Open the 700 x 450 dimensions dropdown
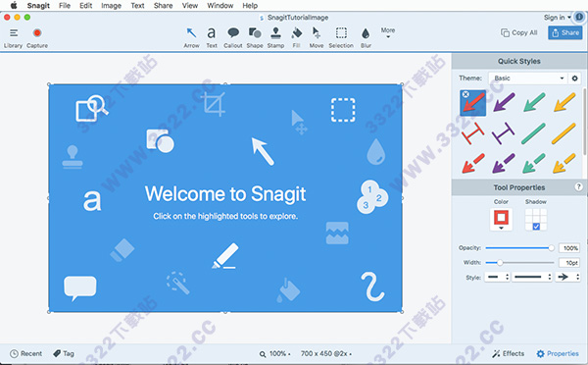The width and height of the screenshot is (588, 365). tap(326, 354)
